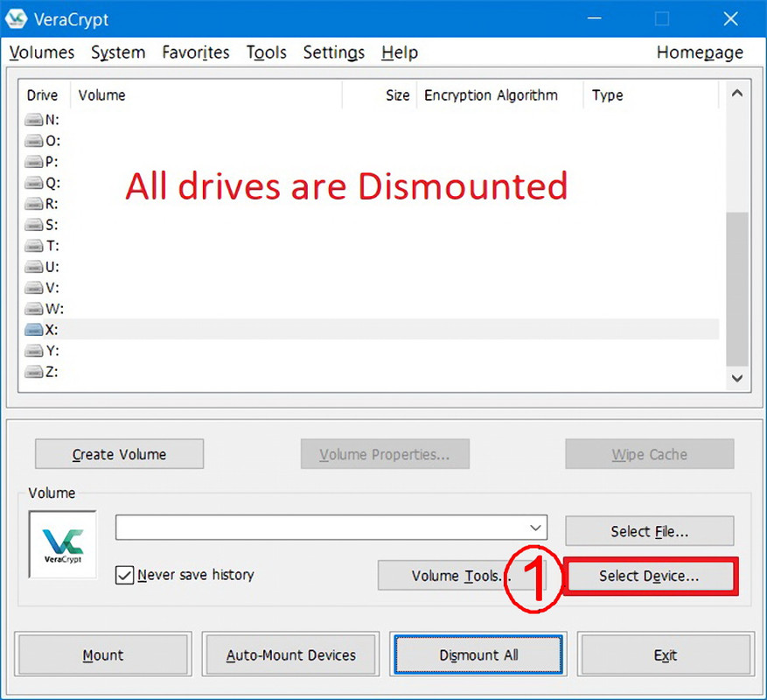The image size is (767, 700).
Task: Click the Wipe Cache button
Action: (x=650, y=454)
